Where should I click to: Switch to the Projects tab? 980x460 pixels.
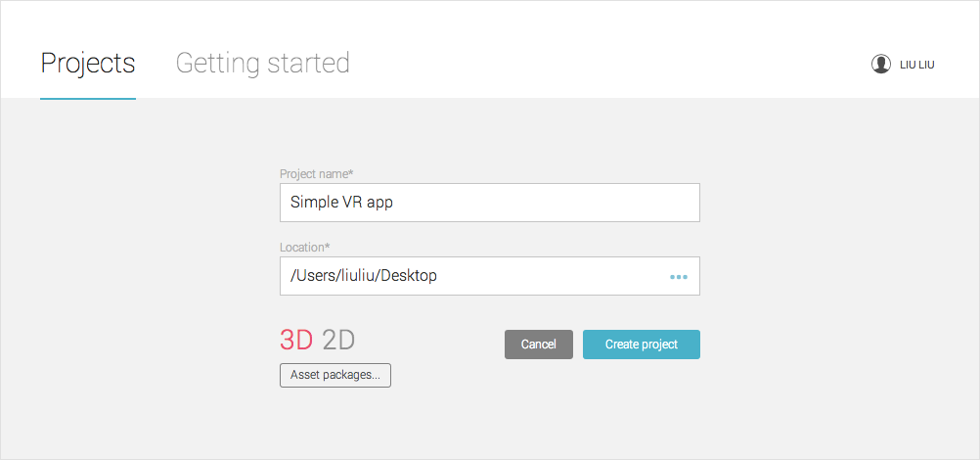coord(88,63)
